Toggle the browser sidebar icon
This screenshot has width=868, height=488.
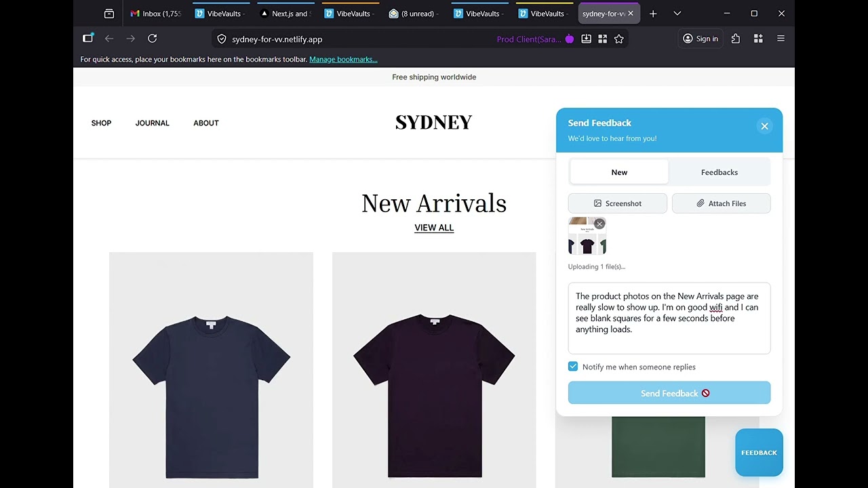[x=88, y=39]
